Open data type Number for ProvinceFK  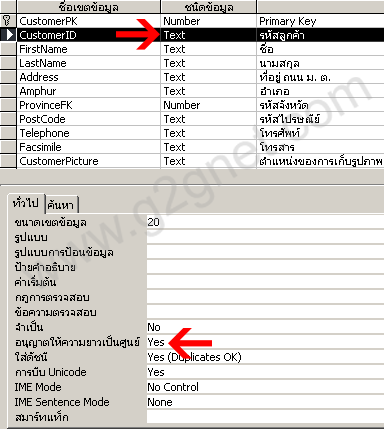pyautogui.click(x=209, y=105)
